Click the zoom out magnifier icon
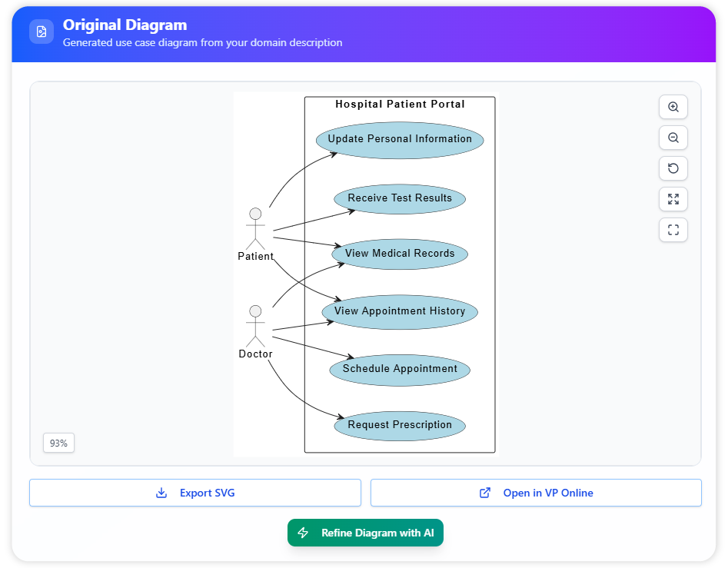 click(x=673, y=138)
